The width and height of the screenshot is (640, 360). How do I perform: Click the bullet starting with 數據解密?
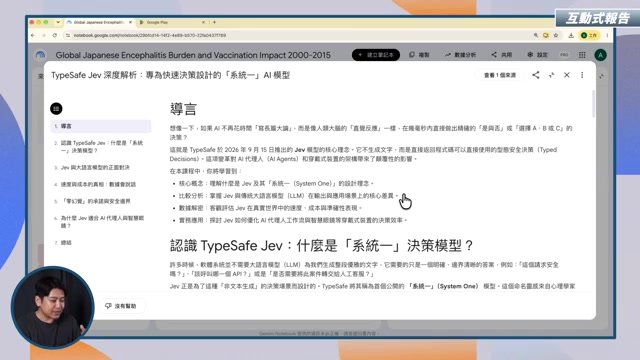271,208
